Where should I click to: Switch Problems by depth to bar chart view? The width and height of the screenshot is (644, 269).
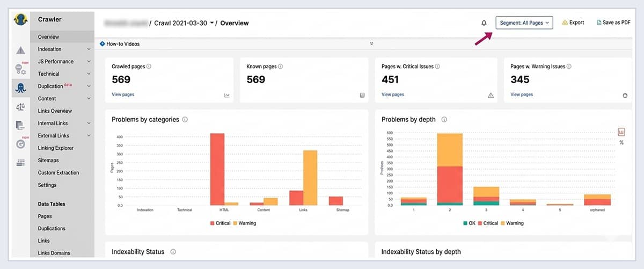coord(621,132)
